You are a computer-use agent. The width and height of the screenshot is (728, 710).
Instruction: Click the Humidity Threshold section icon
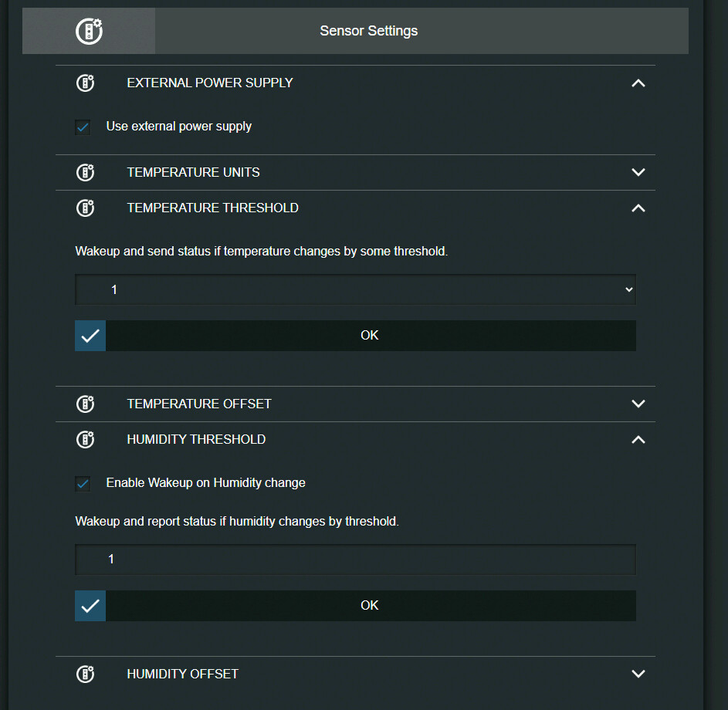[x=86, y=440]
